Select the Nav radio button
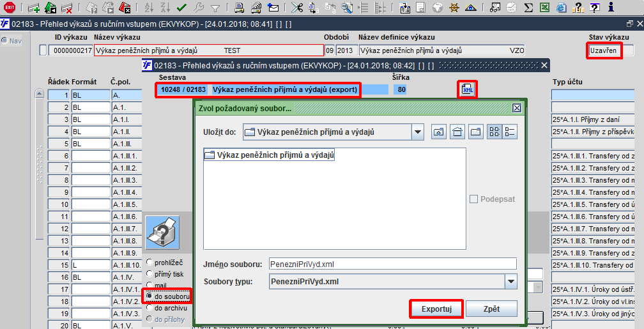The image size is (644, 329). (5, 40)
